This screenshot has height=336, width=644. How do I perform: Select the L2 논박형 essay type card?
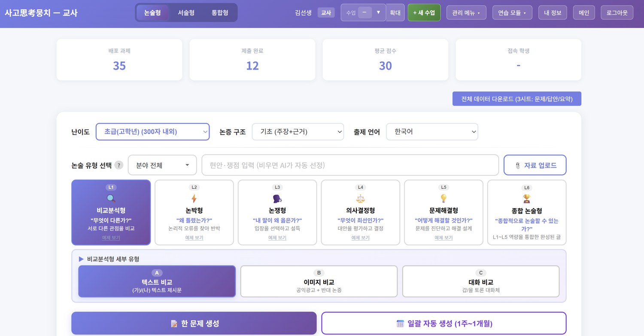[194, 212]
